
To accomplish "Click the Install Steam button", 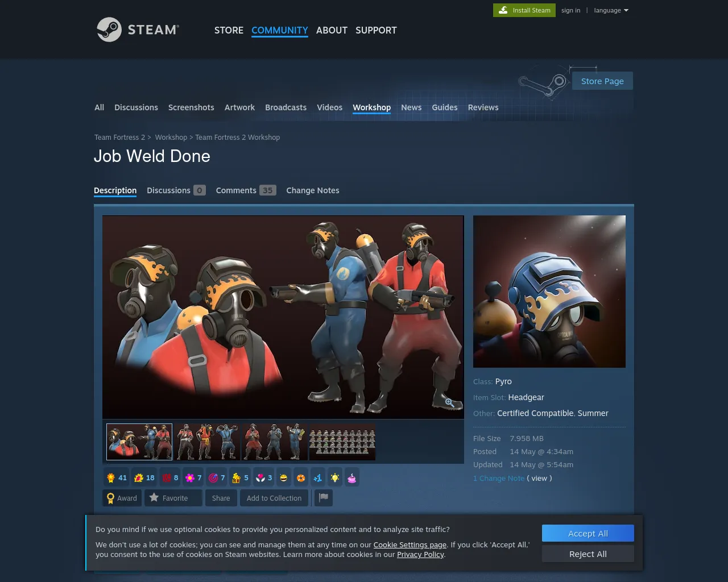I will [524, 10].
